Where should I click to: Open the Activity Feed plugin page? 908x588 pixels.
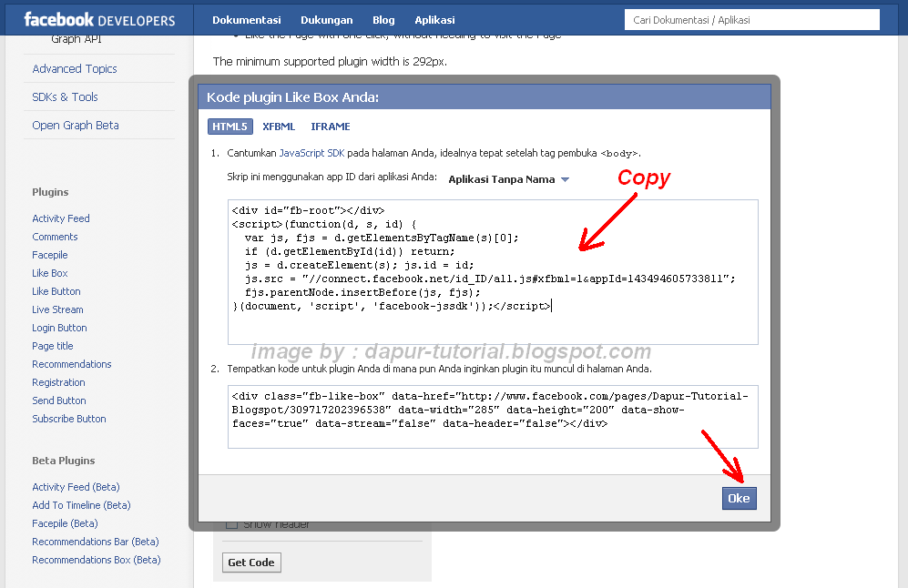(61, 218)
